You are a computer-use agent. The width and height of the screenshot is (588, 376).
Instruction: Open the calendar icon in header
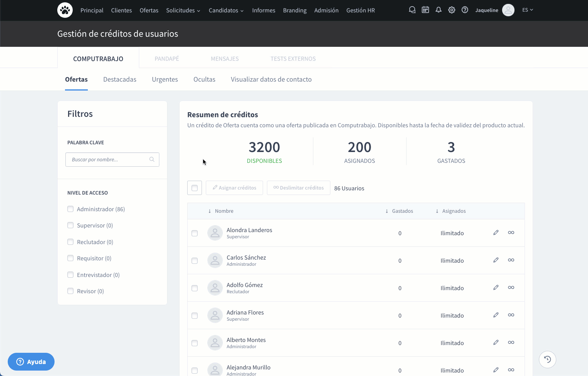click(425, 10)
